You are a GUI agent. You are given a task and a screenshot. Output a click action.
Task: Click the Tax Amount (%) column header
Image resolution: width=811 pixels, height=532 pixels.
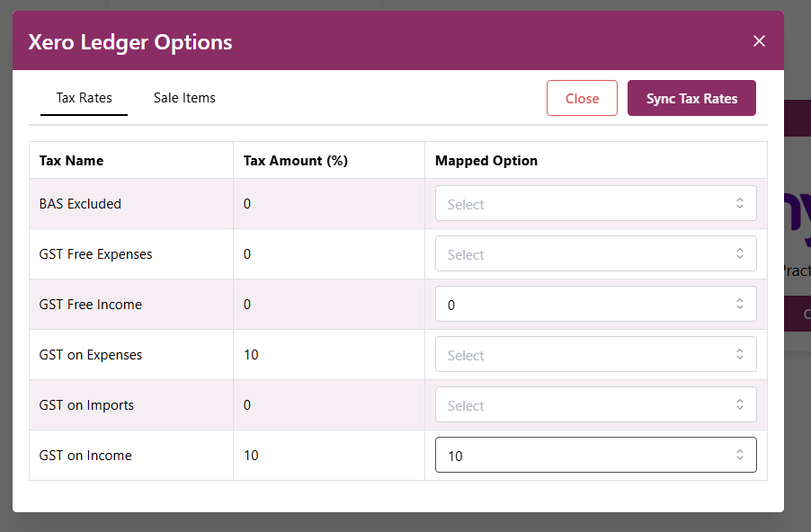[x=296, y=161]
